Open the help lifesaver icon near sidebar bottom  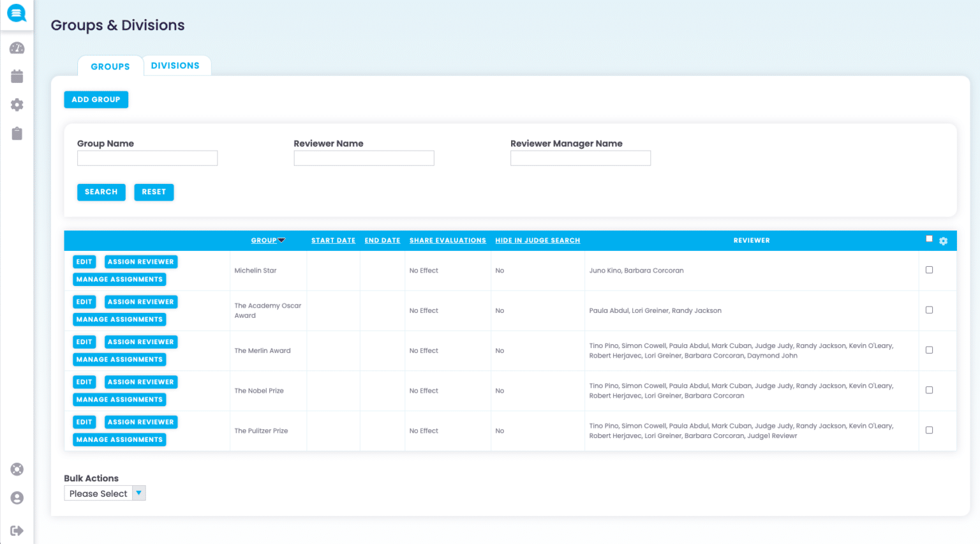[x=17, y=469]
